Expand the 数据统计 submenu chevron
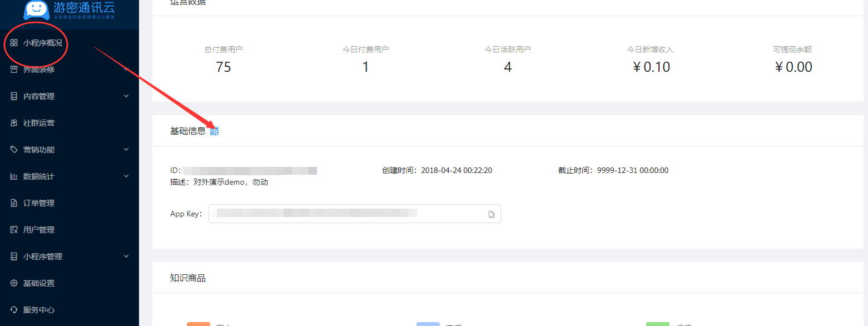 (126, 176)
